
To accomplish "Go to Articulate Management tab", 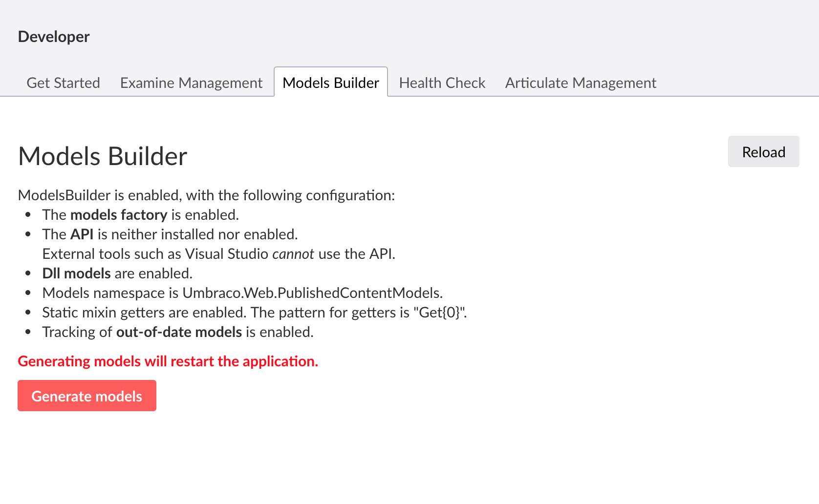I will coord(581,83).
